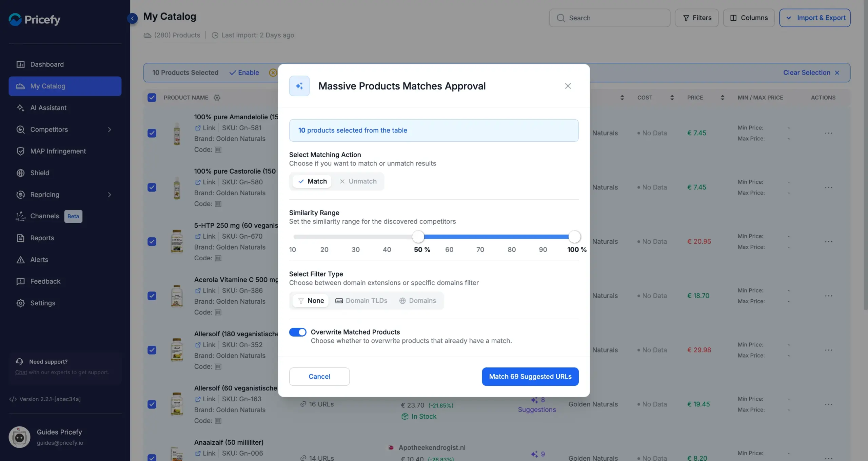Click the AI sparkle icon in dialog header

pos(299,86)
